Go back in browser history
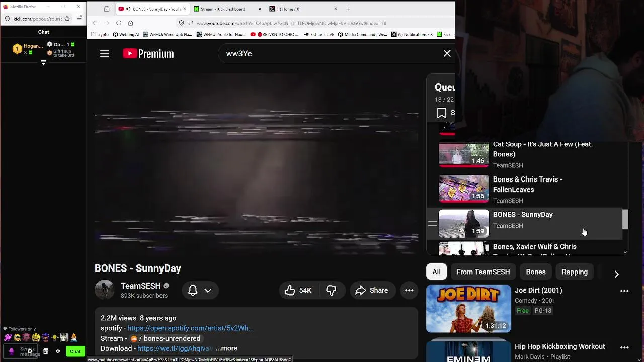Image resolution: width=644 pixels, height=362 pixels. point(95,23)
